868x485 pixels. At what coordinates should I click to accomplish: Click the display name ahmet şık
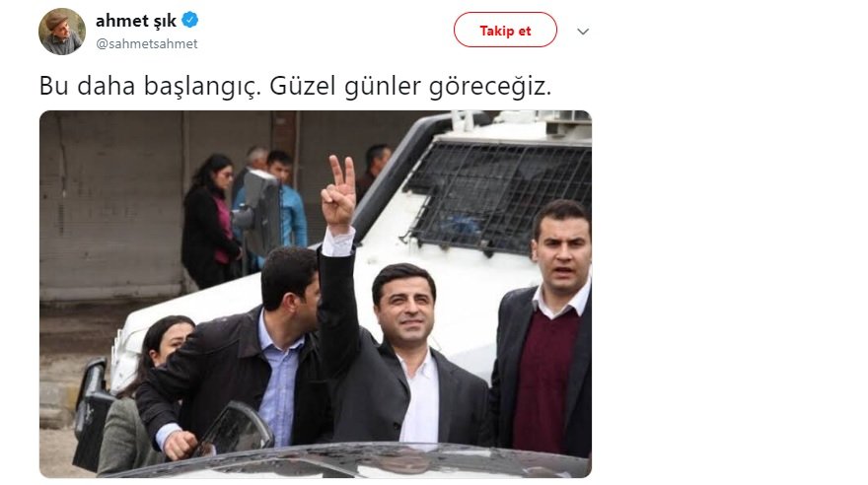pos(136,21)
